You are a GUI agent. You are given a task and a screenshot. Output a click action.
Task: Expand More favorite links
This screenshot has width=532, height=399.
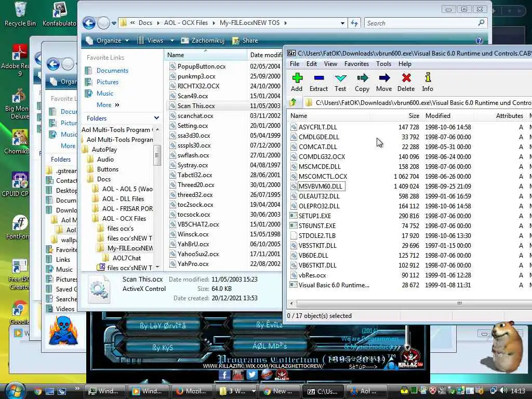(108, 105)
